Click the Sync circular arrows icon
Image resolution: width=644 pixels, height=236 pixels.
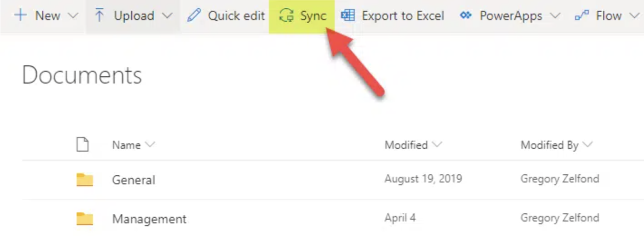[x=286, y=15]
